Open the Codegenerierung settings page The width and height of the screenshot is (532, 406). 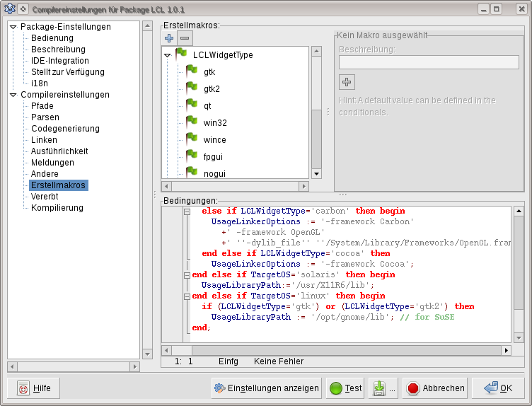[65, 129]
